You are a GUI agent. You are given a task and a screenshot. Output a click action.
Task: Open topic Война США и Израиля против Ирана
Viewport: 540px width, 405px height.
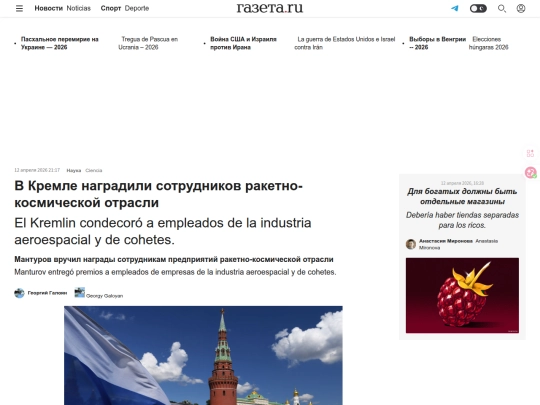pyautogui.click(x=243, y=43)
